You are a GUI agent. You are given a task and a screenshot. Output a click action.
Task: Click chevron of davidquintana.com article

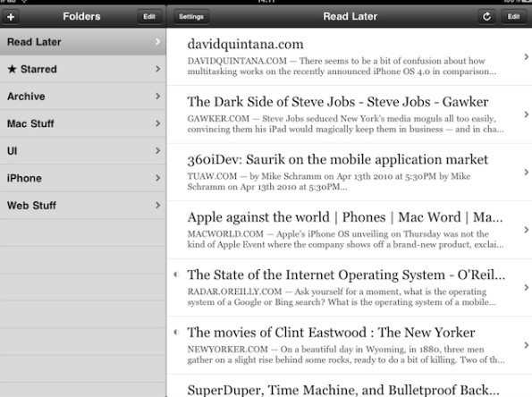pos(527,56)
